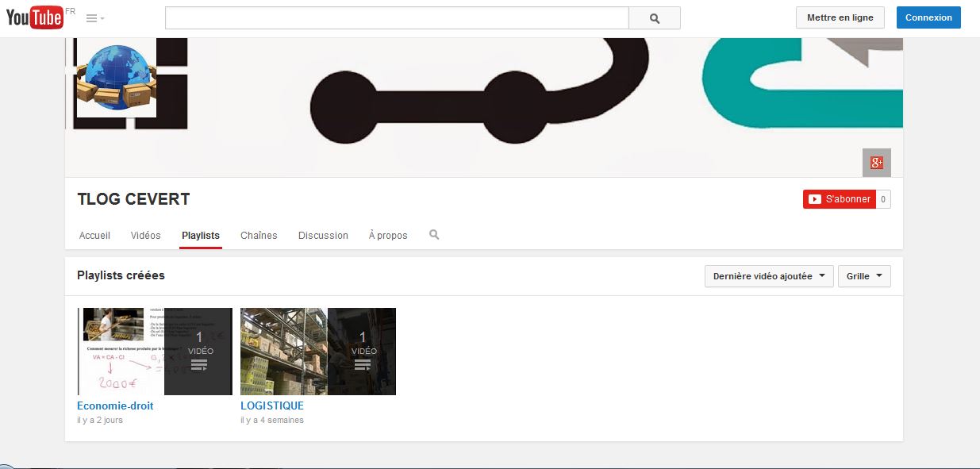This screenshot has height=469, width=980.
Task: Click into the YouTube search field
Action: tap(397, 18)
